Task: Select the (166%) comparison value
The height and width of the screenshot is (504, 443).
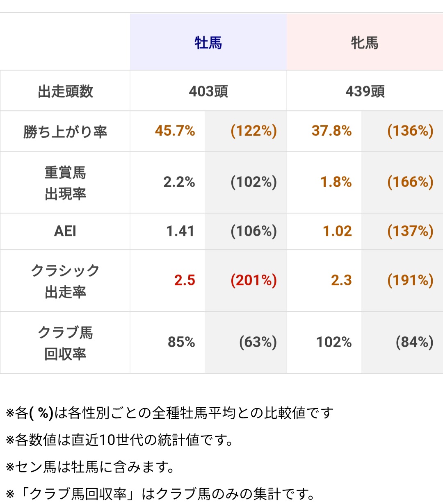Action: [410, 182]
